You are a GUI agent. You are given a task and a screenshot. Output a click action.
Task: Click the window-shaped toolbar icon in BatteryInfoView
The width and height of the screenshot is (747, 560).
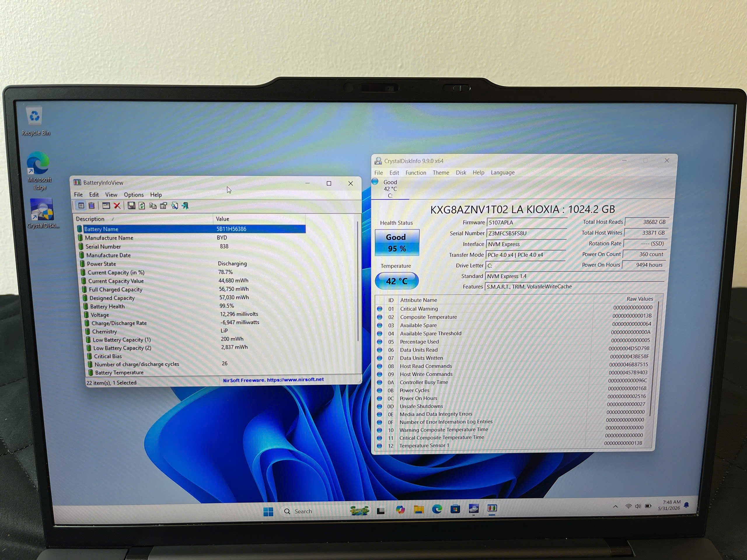coord(106,206)
